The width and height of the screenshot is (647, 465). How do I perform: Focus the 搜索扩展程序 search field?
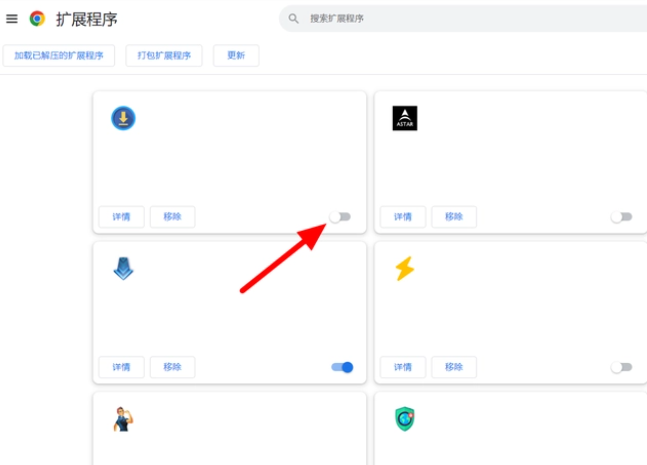(x=463, y=19)
